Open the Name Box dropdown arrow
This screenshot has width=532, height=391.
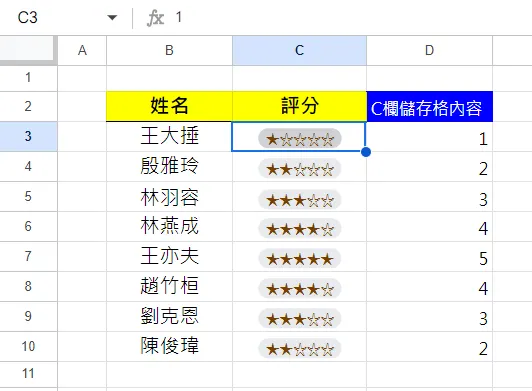click(112, 17)
